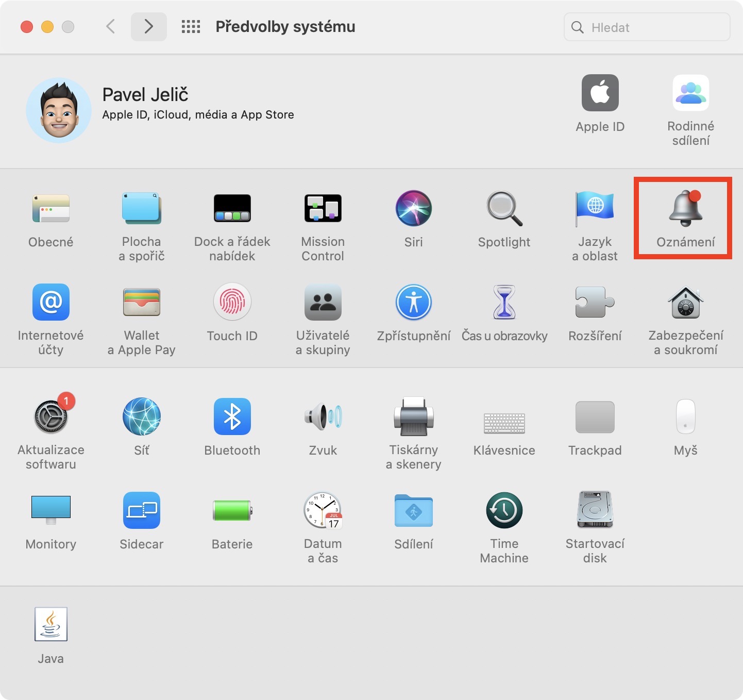Go forward with the right chevron
Screen dimensions: 743x700
pyautogui.click(x=149, y=26)
